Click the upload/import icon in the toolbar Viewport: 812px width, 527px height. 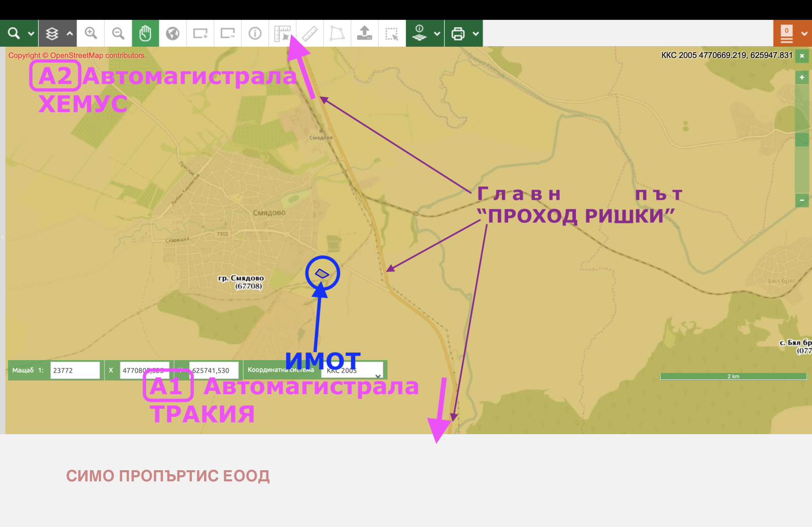pos(364,33)
